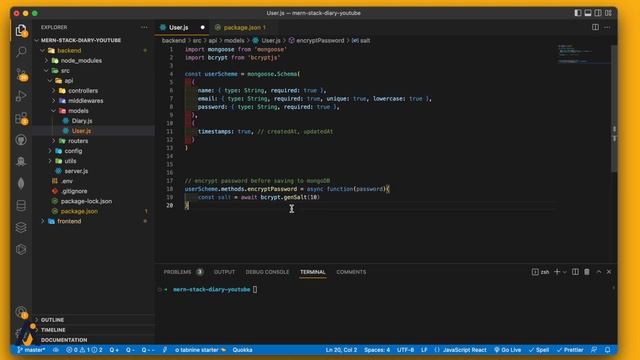Toggle Prettier in the status bar
The height and width of the screenshot is (360, 640).
(570, 350)
